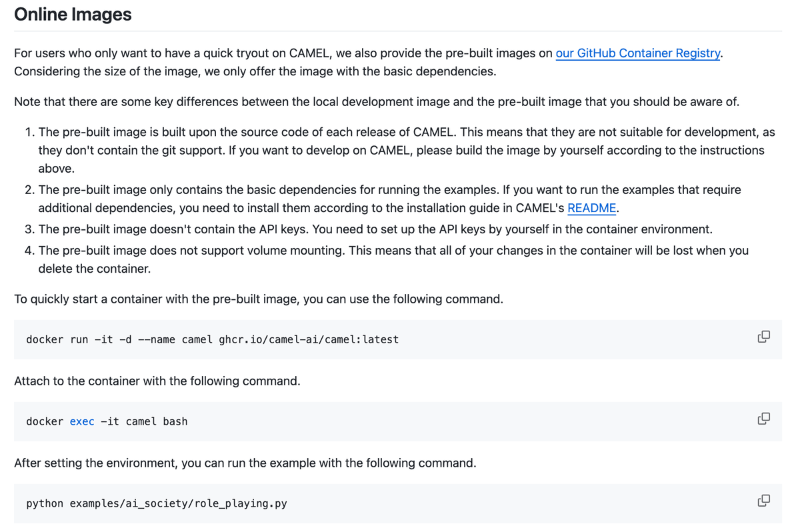Open the GitHub Container Registry link

click(x=638, y=53)
